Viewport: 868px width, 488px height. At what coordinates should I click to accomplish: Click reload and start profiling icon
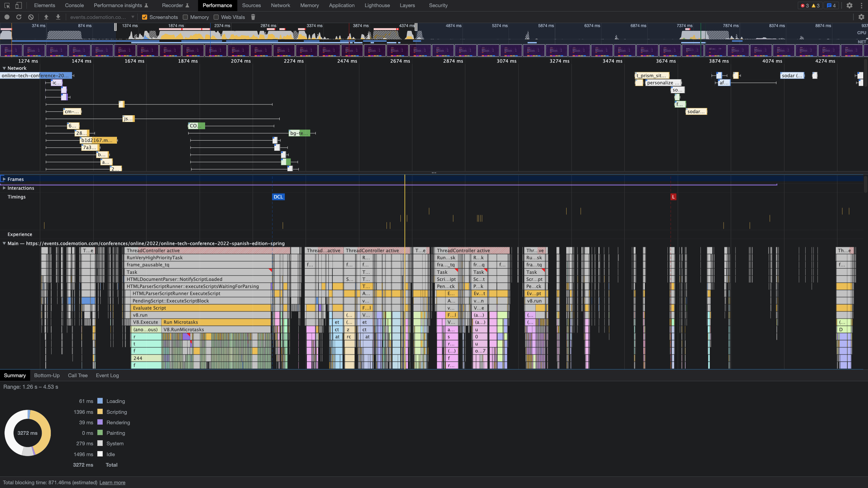tap(19, 17)
